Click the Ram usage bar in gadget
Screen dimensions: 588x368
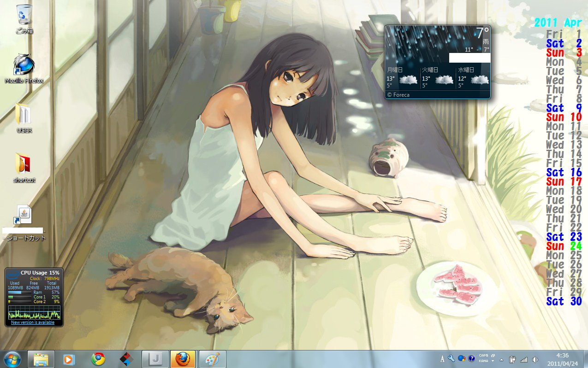click(20, 292)
